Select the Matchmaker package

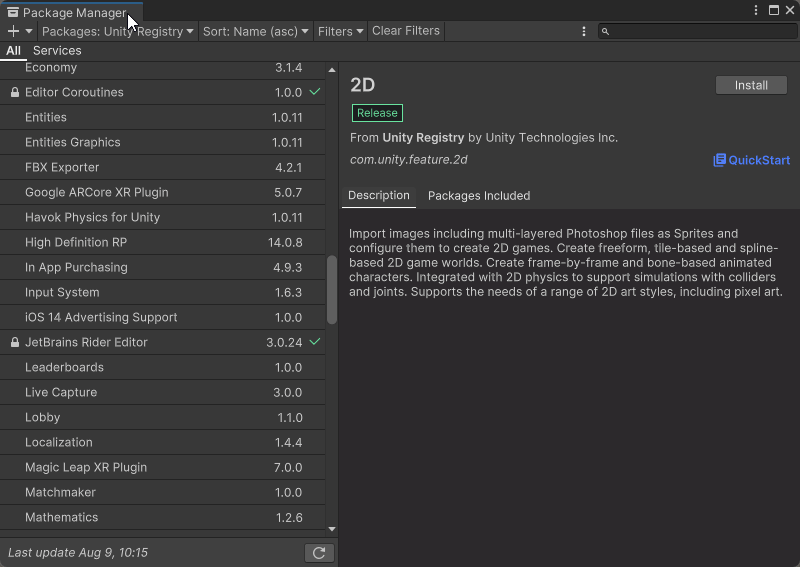click(x=163, y=492)
